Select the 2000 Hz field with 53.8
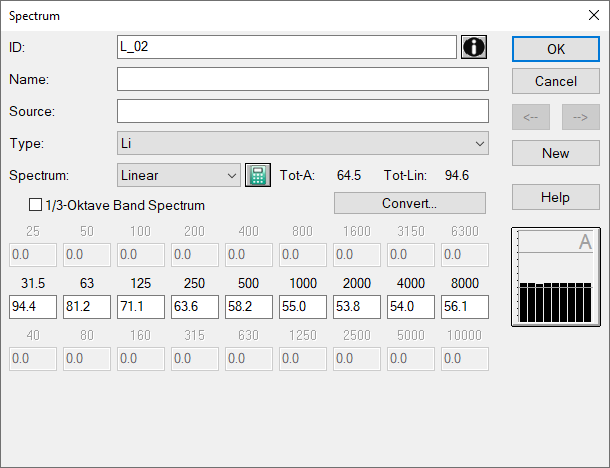Screen dimensions: 610x468 click(x=357, y=307)
